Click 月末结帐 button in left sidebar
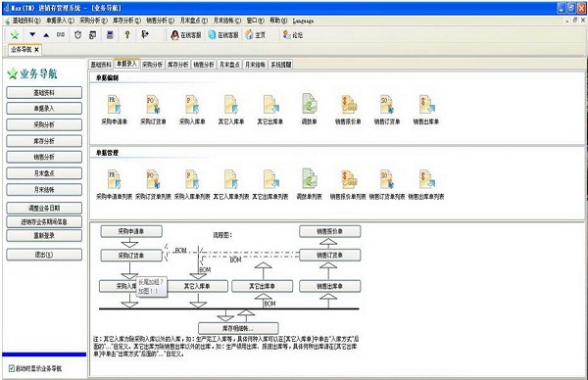 (44, 189)
